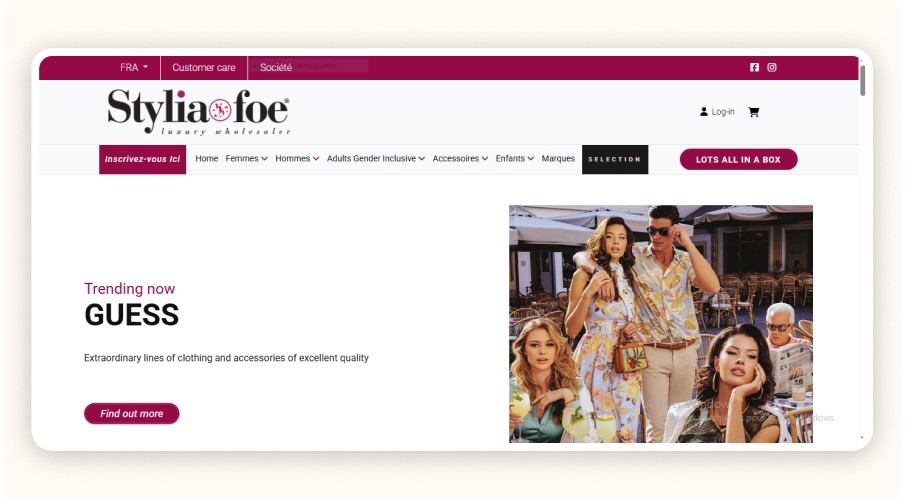The width and height of the screenshot is (905, 500).
Task: Expand the Hommes menu
Action: pos(297,159)
